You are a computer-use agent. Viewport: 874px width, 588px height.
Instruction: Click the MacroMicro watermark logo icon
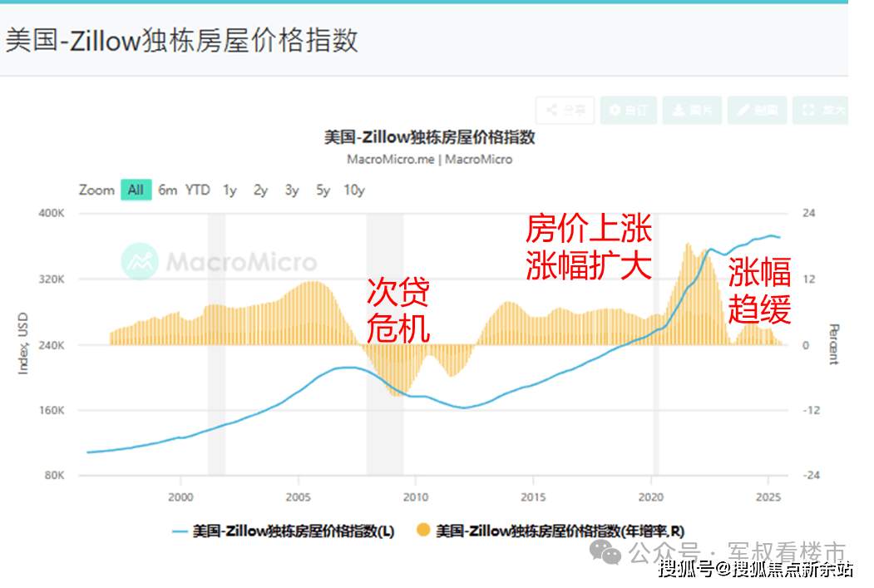(x=140, y=262)
